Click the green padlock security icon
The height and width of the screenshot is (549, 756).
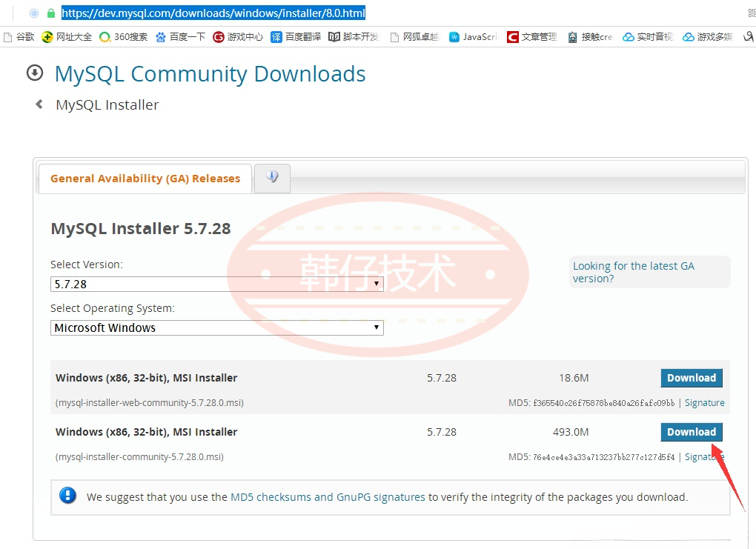[51, 13]
